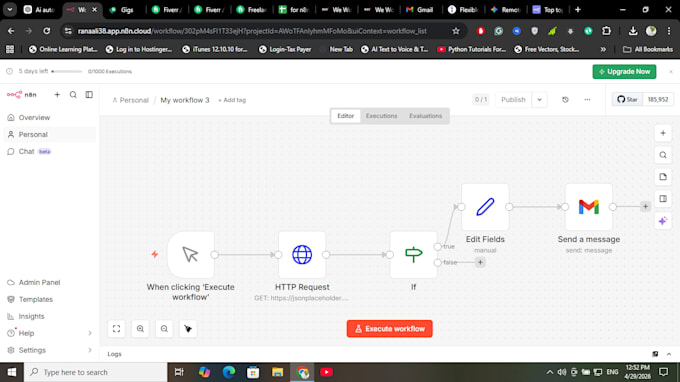Zoom in on the canvas
The image size is (680, 382).
(x=140, y=329)
